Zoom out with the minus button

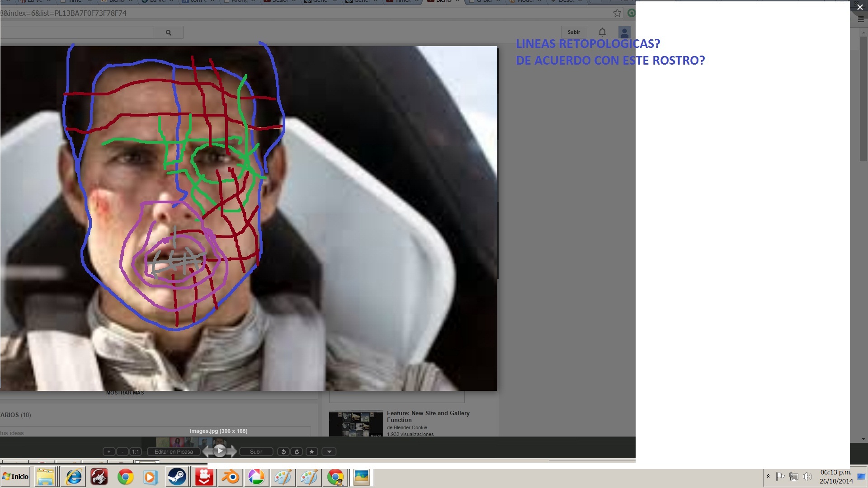(123, 451)
